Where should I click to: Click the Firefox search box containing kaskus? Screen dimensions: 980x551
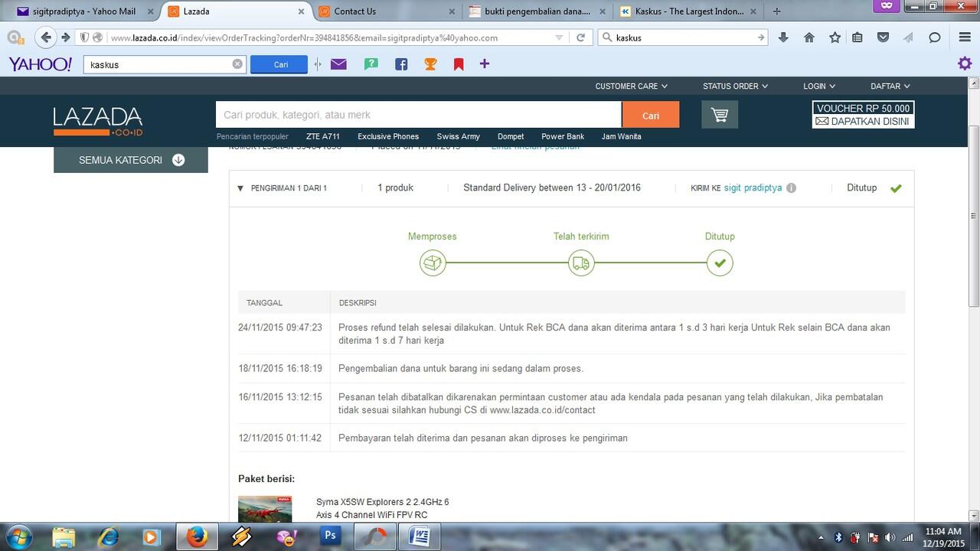pyautogui.click(x=683, y=37)
